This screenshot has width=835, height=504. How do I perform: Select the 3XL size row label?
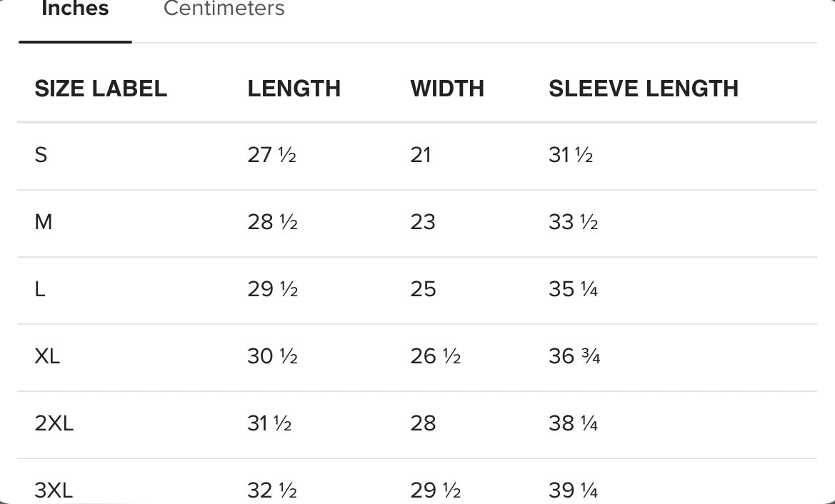pyautogui.click(x=54, y=490)
